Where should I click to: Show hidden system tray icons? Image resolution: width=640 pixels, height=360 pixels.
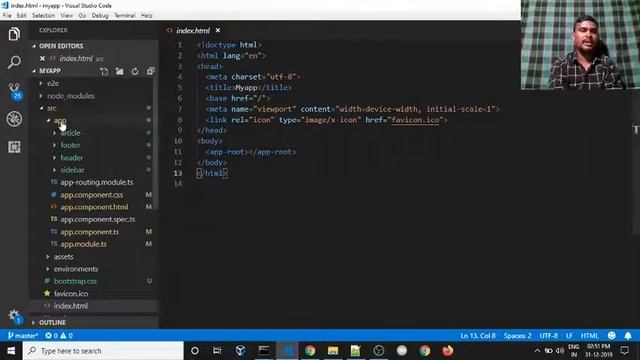point(537,351)
